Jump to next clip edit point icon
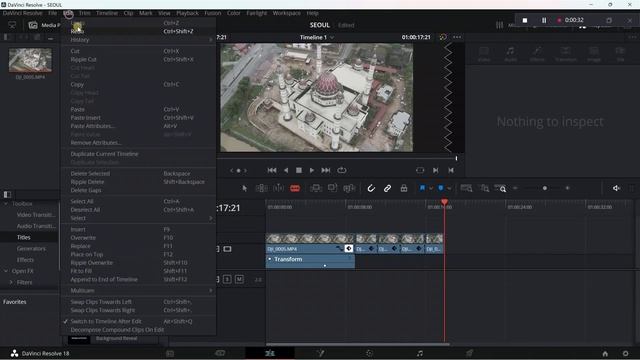640x360 pixels. tap(436, 170)
